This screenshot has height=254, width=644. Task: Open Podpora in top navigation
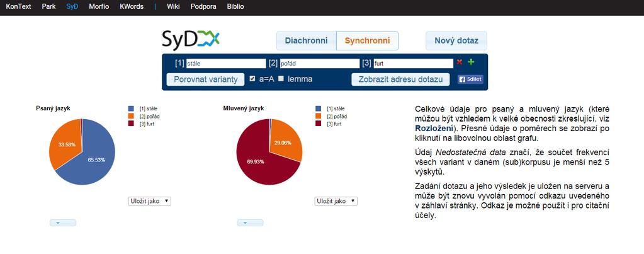(203, 6)
